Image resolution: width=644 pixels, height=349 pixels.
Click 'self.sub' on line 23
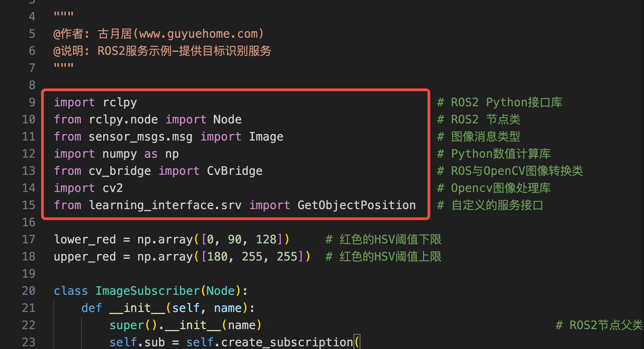[x=137, y=342]
